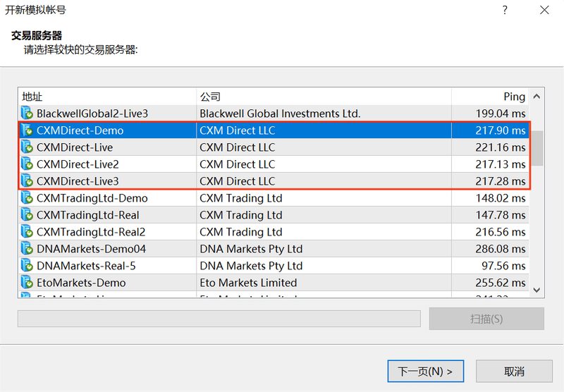This screenshot has width=564, height=392.
Task: Click the 255.62 ms ping value
Action: coord(501,283)
